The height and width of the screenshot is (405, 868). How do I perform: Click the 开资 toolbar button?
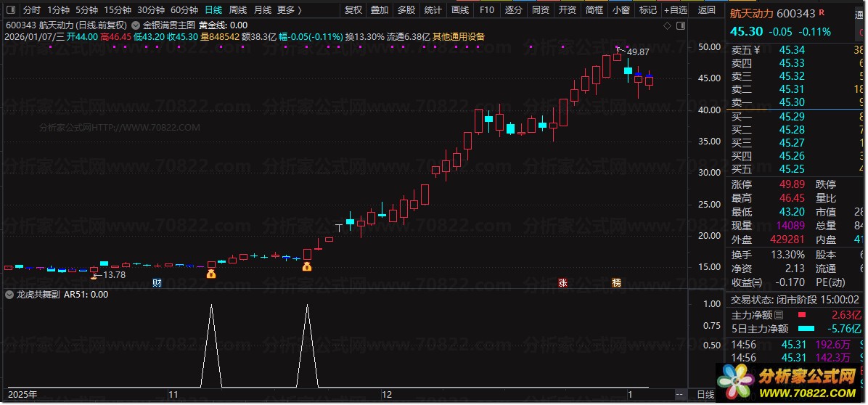click(x=568, y=10)
